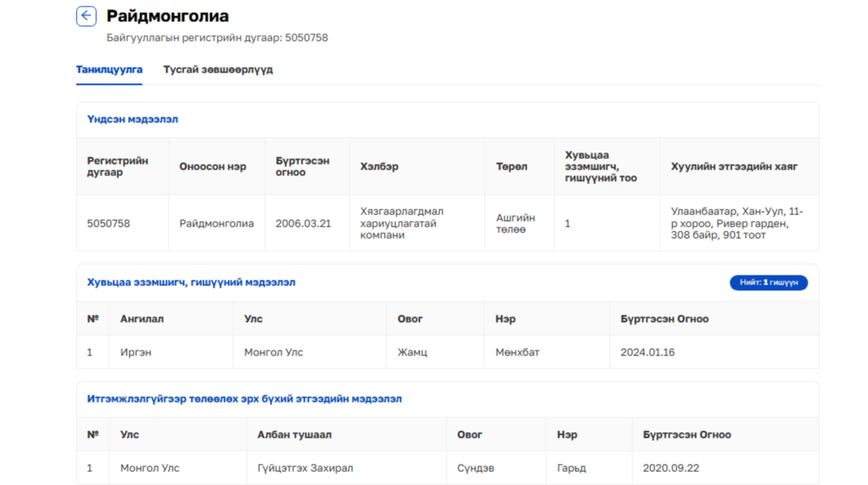Select the representative name Гарьд
The width and height of the screenshot is (868, 485).
tap(571, 469)
